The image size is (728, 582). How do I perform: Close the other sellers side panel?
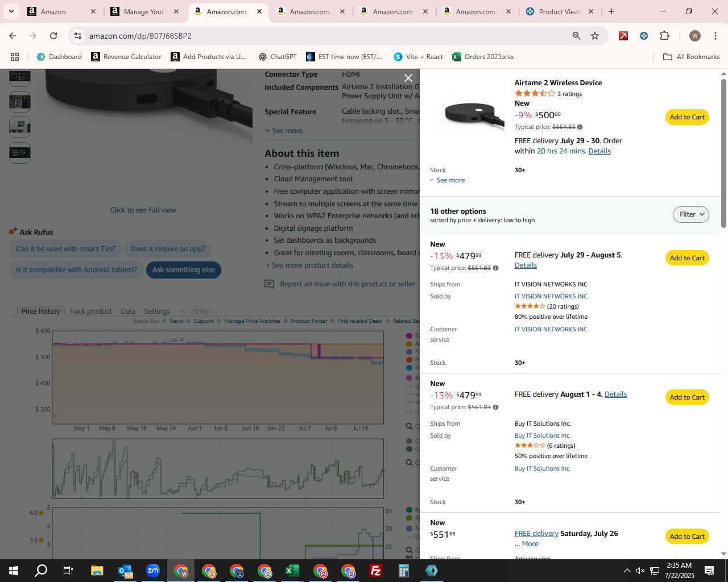tap(408, 78)
